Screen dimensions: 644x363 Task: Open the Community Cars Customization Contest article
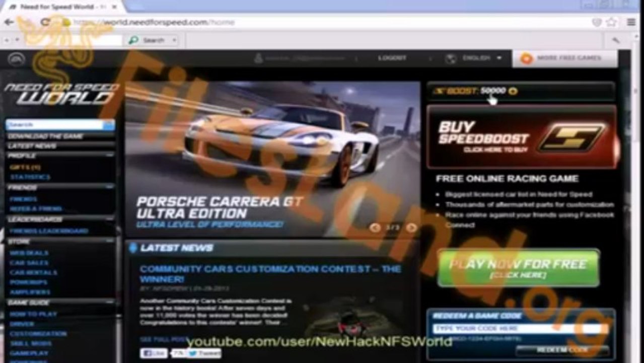click(x=270, y=274)
